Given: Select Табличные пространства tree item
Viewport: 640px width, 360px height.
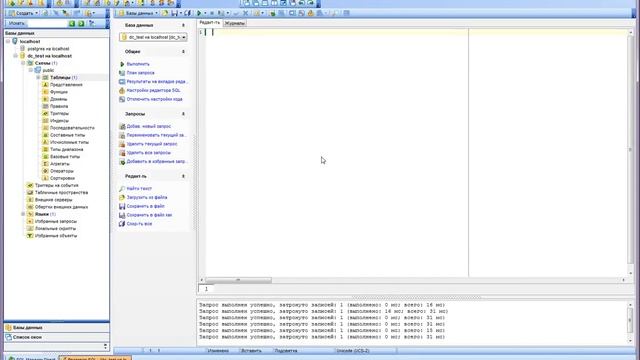Looking at the screenshot, I should coord(61,193).
